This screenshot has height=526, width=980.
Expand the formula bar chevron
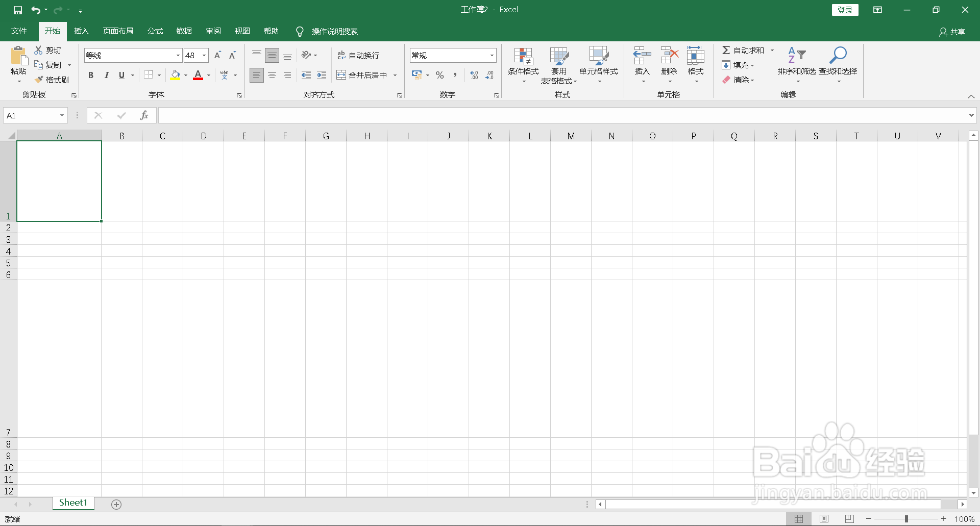coord(971,115)
